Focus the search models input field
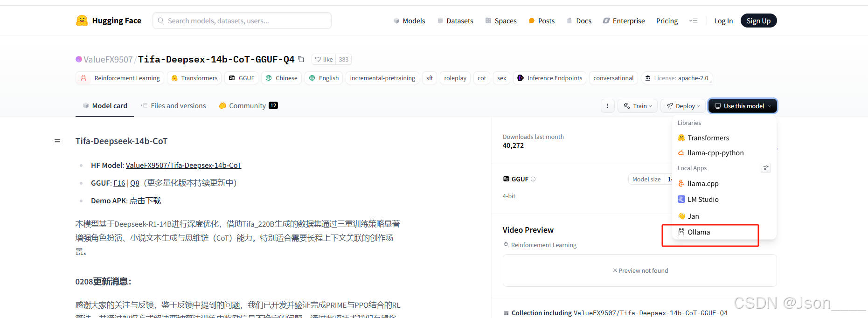Viewport: 868px width, 318px height. click(x=242, y=21)
